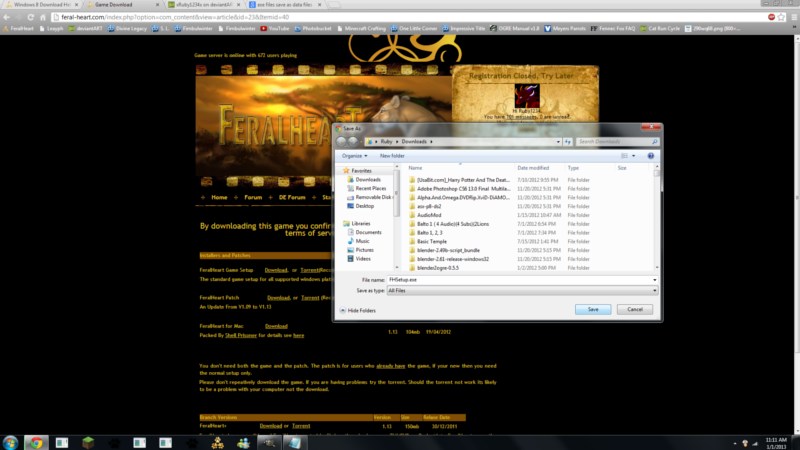
Task: Bookmark this page with the star icon
Action: pos(781,17)
